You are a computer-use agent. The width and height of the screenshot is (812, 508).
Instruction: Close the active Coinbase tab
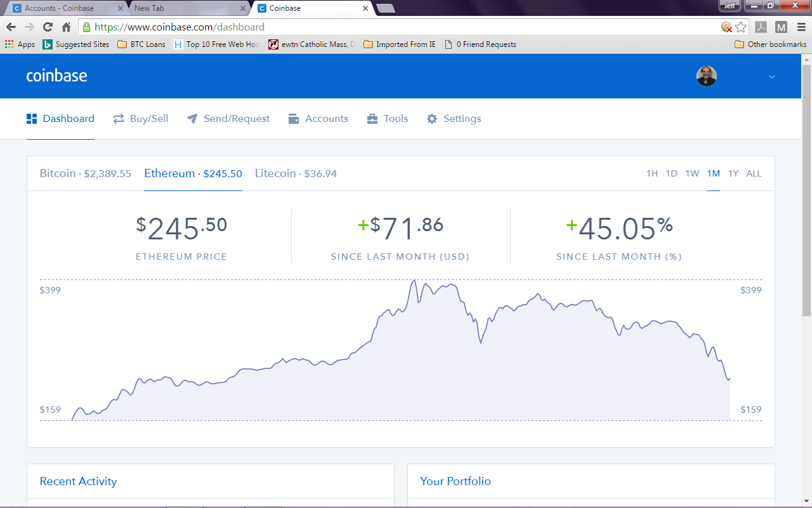click(x=365, y=8)
